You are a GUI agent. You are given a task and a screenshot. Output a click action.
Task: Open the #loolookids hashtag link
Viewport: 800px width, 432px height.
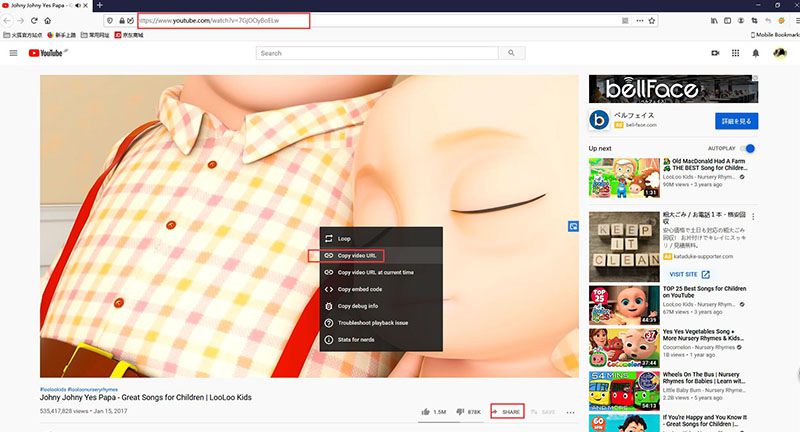point(53,389)
